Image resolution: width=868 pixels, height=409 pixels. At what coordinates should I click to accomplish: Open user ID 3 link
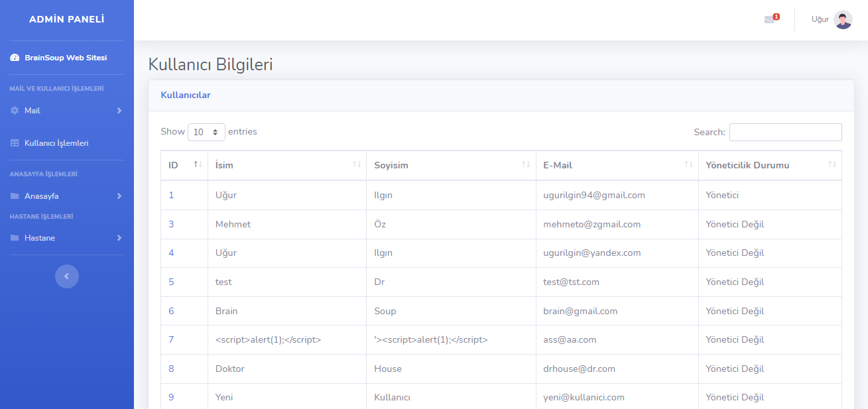point(171,224)
